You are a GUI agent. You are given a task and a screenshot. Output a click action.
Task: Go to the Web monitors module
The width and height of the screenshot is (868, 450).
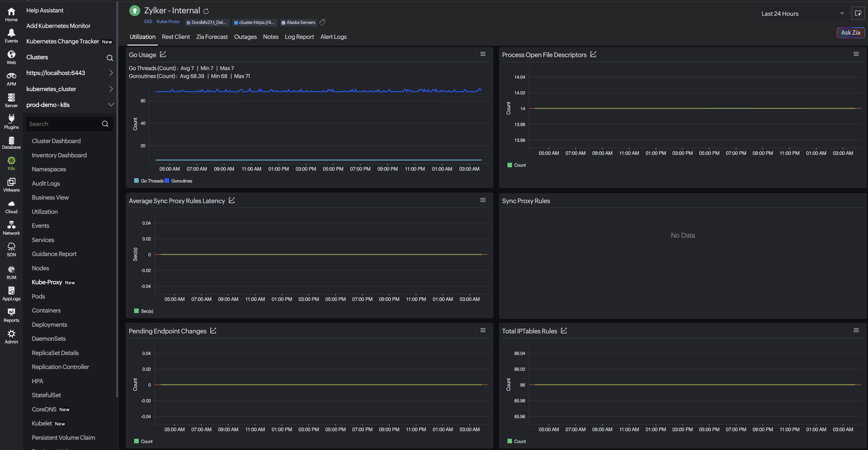coord(11,57)
